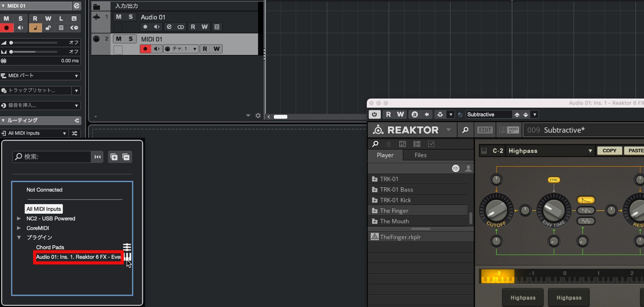The image size is (644, 307).
Task: Click the CUTOFF knob
Action: coord(496,211)
